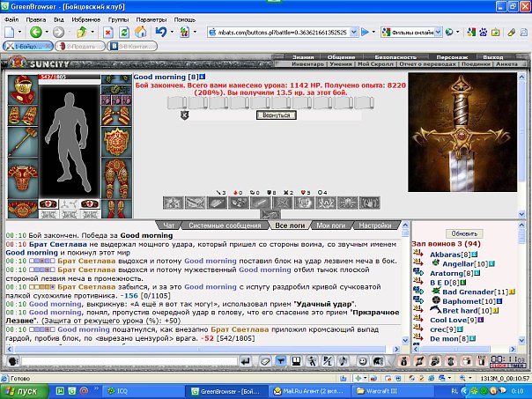Click the paw print toolbar icon
This screenshot has width=532, height=399.
pyautogui.click(x=484, y=33)
